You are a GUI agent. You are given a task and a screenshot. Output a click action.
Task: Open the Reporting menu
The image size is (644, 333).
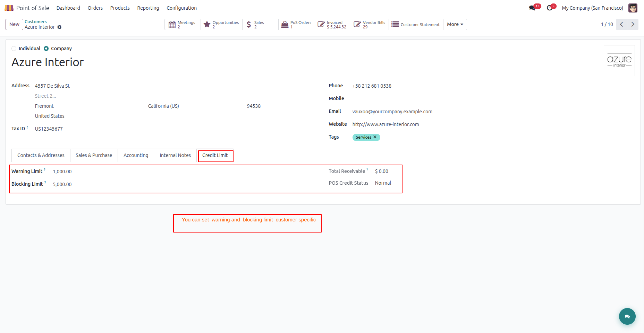coord(148,8)
